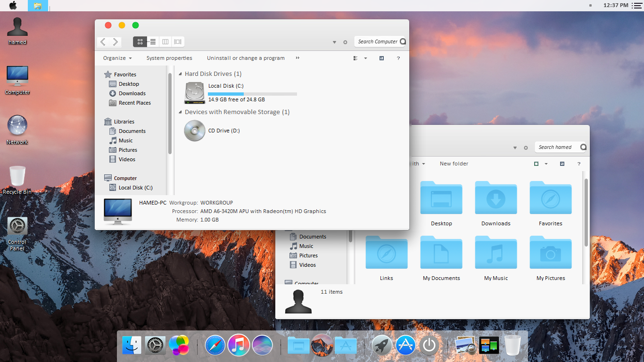Click the Explorer folder button in menu bar

[38, 6]
